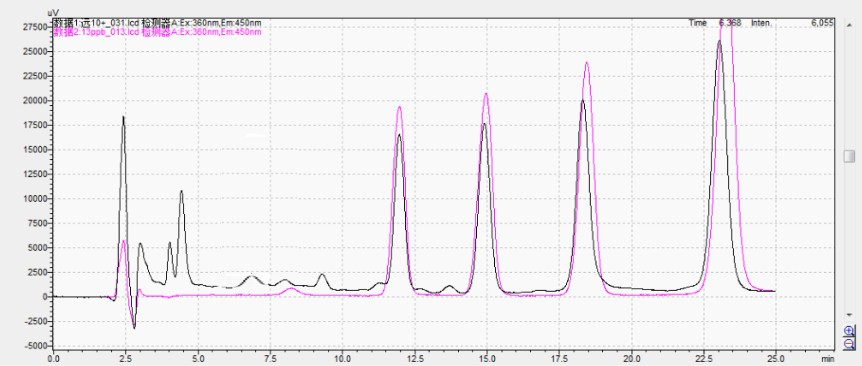This screenshot has width=862, height=366.
Task: Click the zoom in magnifier icon
Action: click(850, 331)
